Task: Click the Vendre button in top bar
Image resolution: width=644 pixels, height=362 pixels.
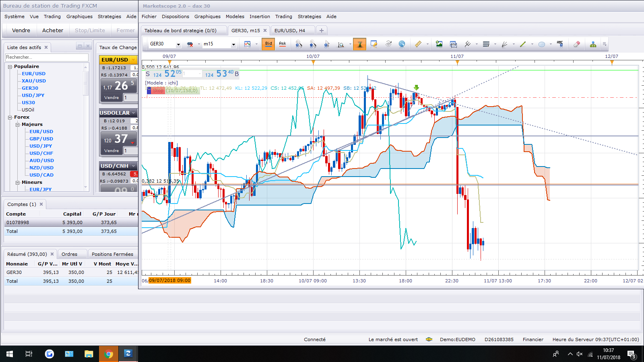Action: coord(21,31)
